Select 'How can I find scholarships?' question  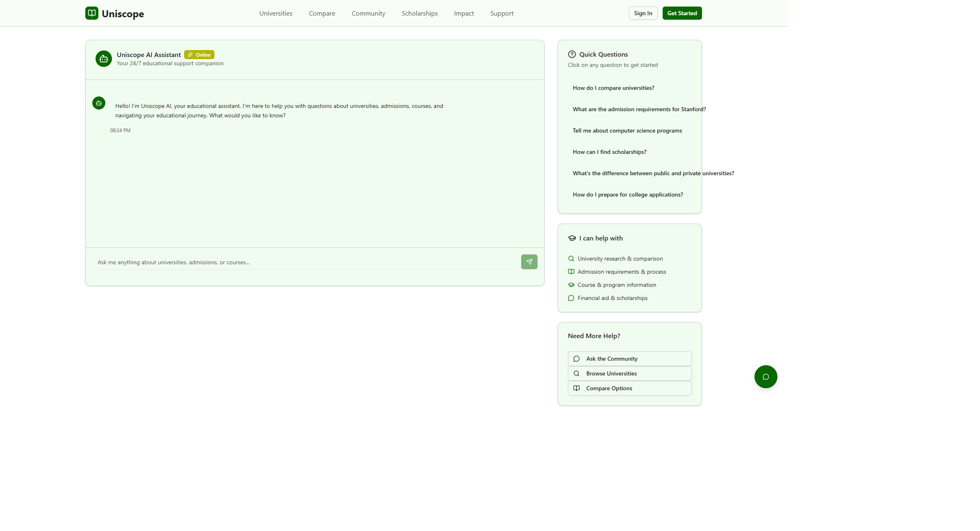(609, 152)
